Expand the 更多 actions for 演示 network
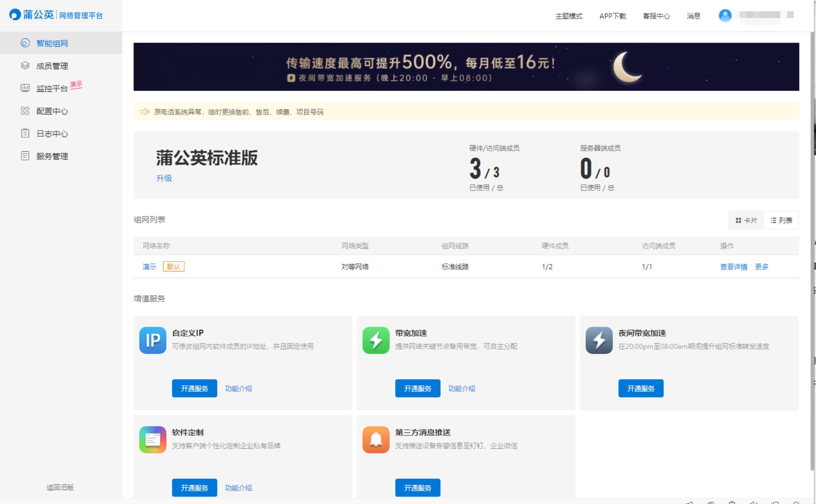The width and height of the screenshot is (816, 504). pyautogui.click(x=761, y=266)
